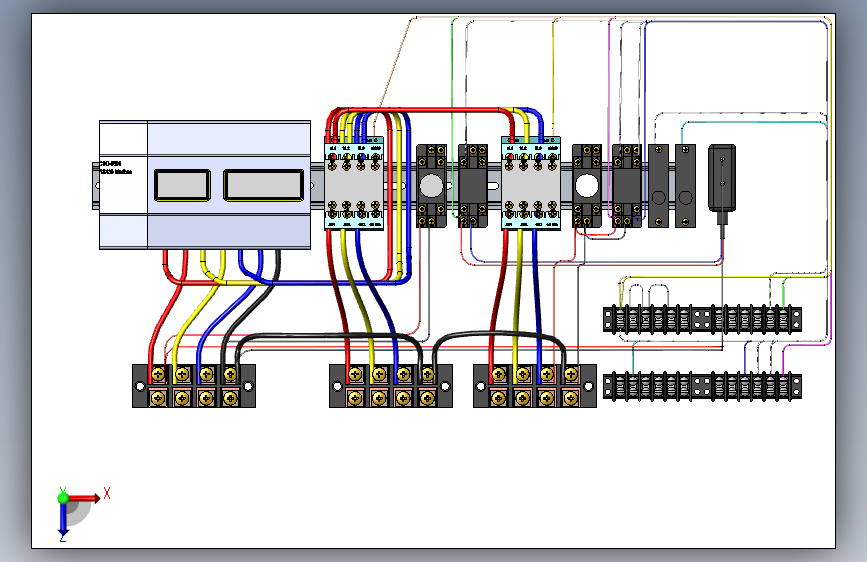This screenshot has height=562, width=867.
Task: Select the right narrow black terminal on rail
Action: 686,186
